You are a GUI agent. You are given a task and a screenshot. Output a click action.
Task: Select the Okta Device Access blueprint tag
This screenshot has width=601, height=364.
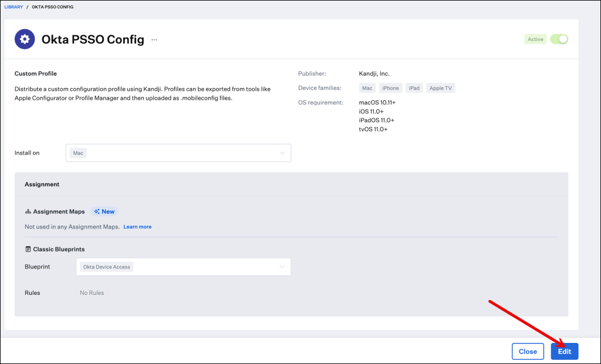pos(107,267)
